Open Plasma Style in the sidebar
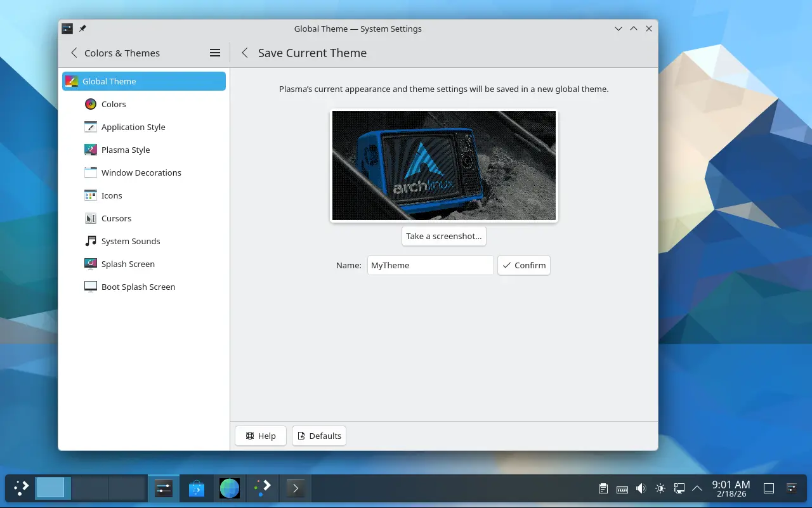 click(x=125, y=150)
